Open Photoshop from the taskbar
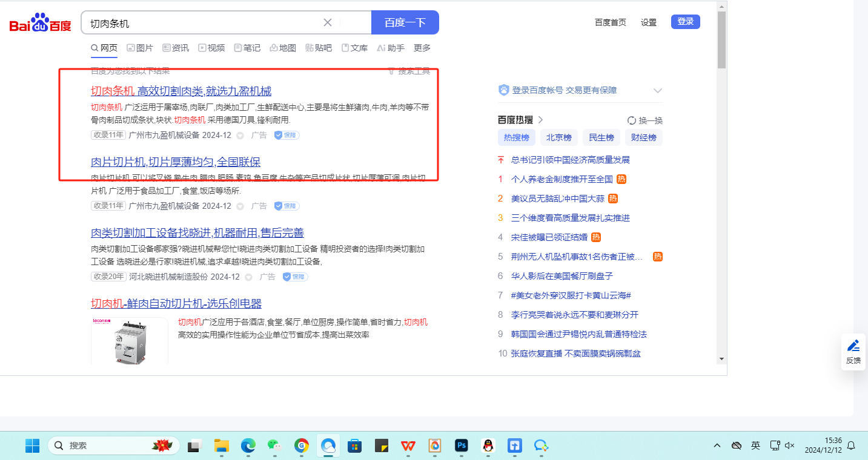868x460 pixels. coord(462,446)
